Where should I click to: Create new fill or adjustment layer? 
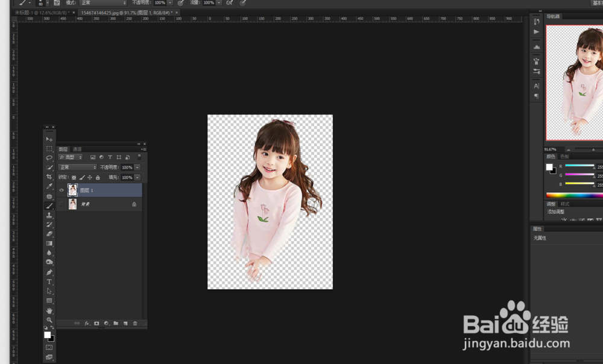[x=106, y=323]
